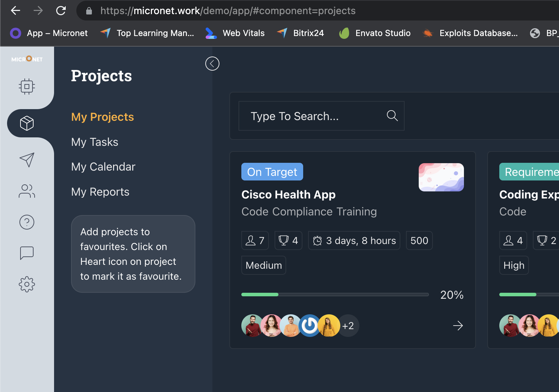
Task: Select the My Calendar menu item
Action: [103, 167]
